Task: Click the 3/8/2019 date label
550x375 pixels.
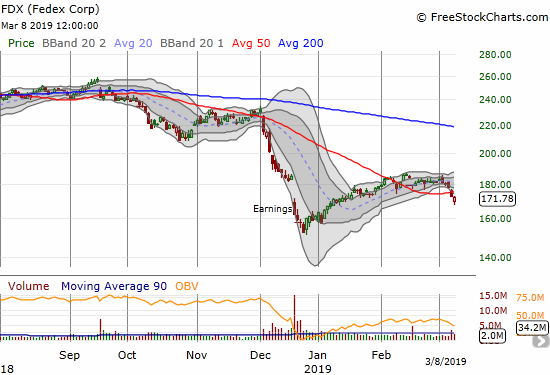Action: pyautogui.click(x=446, y=361)
